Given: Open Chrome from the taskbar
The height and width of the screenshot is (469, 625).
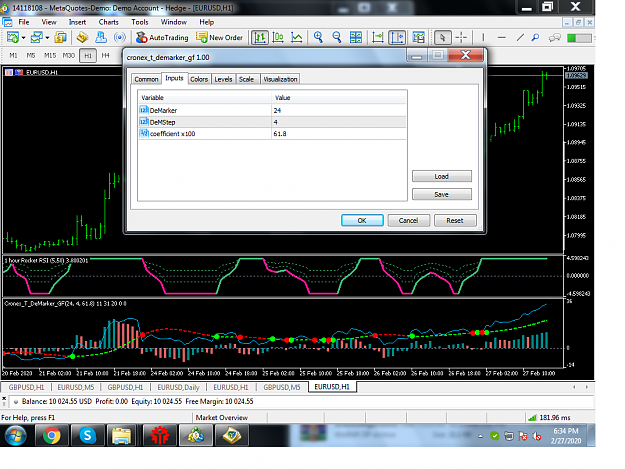Looking at the screenshot, I should pos(52,436).
